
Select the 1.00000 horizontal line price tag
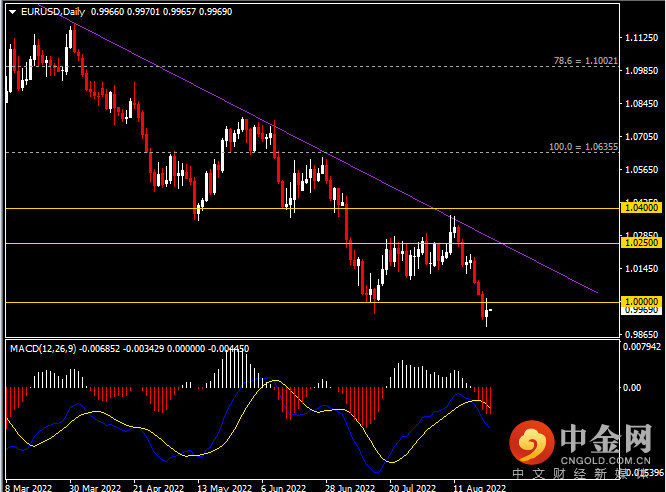(641, 301)
